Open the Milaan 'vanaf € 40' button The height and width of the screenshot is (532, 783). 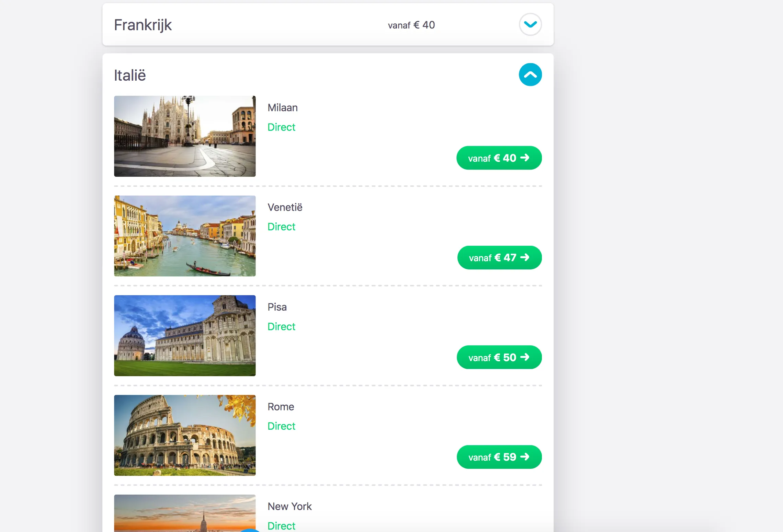pos(499,158)
